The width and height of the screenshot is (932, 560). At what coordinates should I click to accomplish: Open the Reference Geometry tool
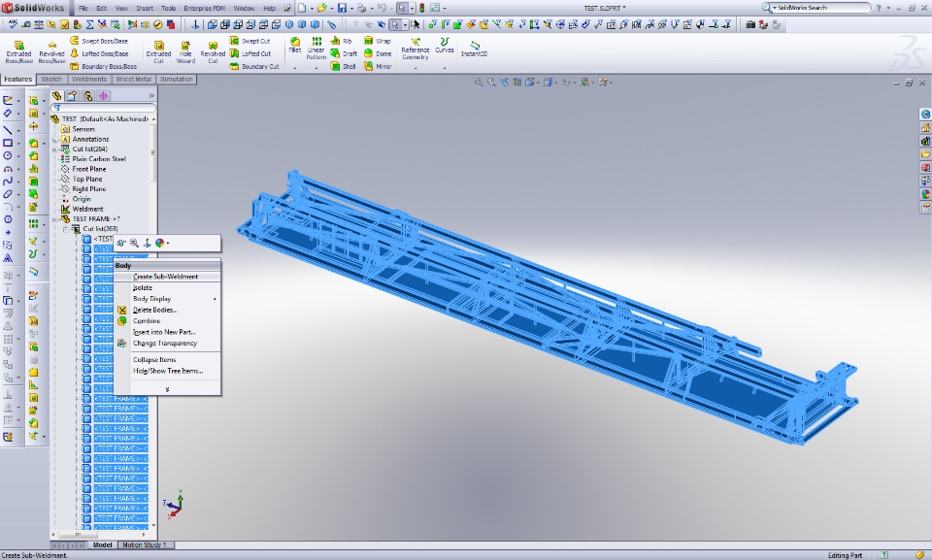point(415,49)
